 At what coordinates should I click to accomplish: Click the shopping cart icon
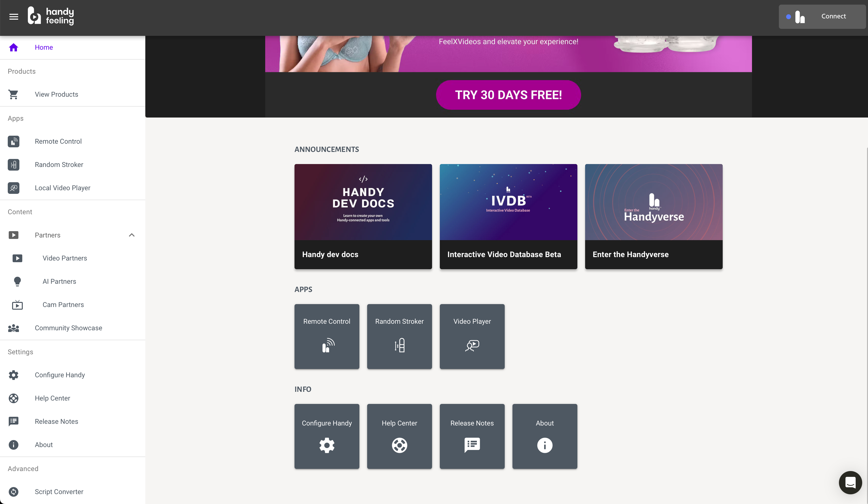click(13, 94)
